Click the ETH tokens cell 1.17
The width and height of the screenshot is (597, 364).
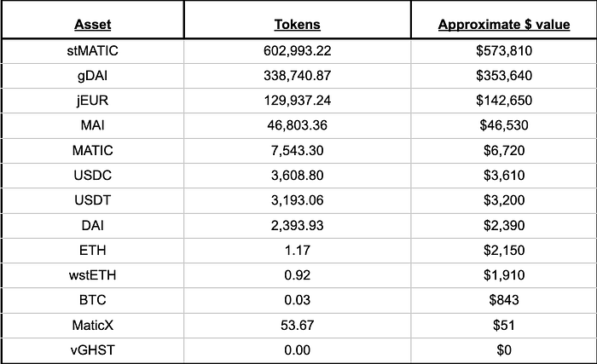(298, 250)
